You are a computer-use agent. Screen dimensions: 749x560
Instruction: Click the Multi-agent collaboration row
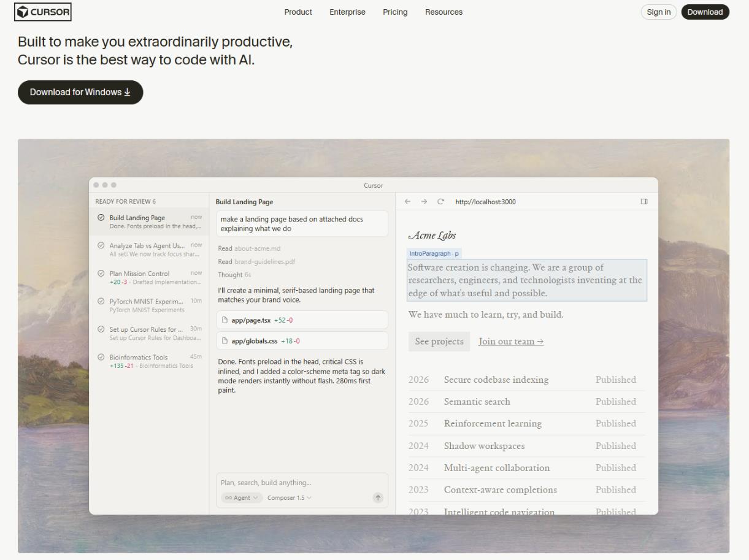coord(526,468)
